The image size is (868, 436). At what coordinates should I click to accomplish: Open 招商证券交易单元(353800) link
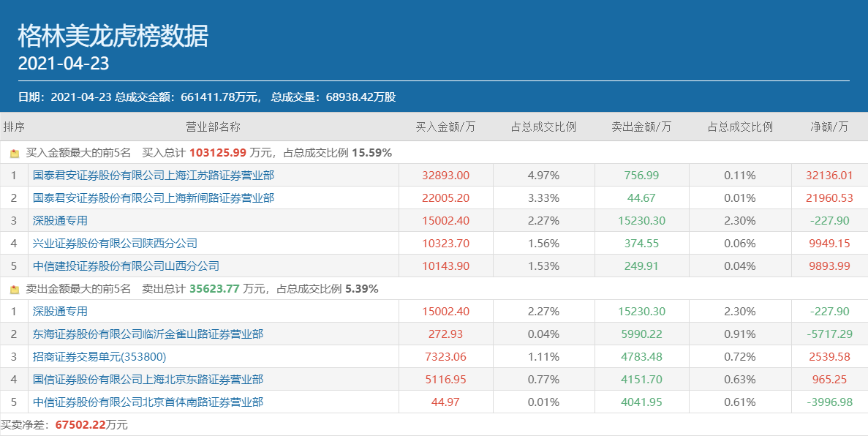99,357
